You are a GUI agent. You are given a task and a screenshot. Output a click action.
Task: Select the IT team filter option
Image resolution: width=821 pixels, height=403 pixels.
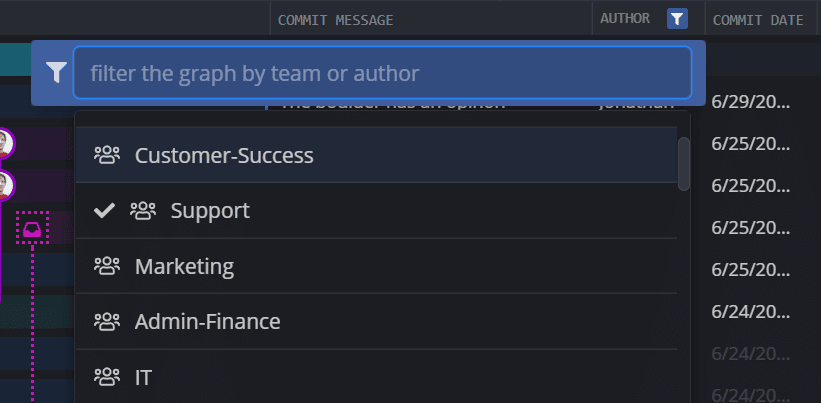[143, 377]
